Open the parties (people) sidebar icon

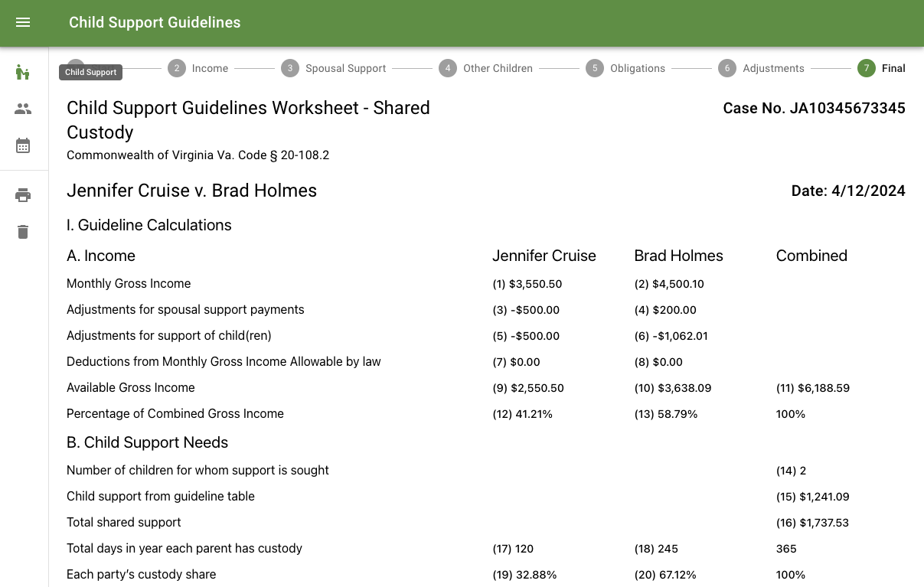pyautogui.click(x=23, y=109)
